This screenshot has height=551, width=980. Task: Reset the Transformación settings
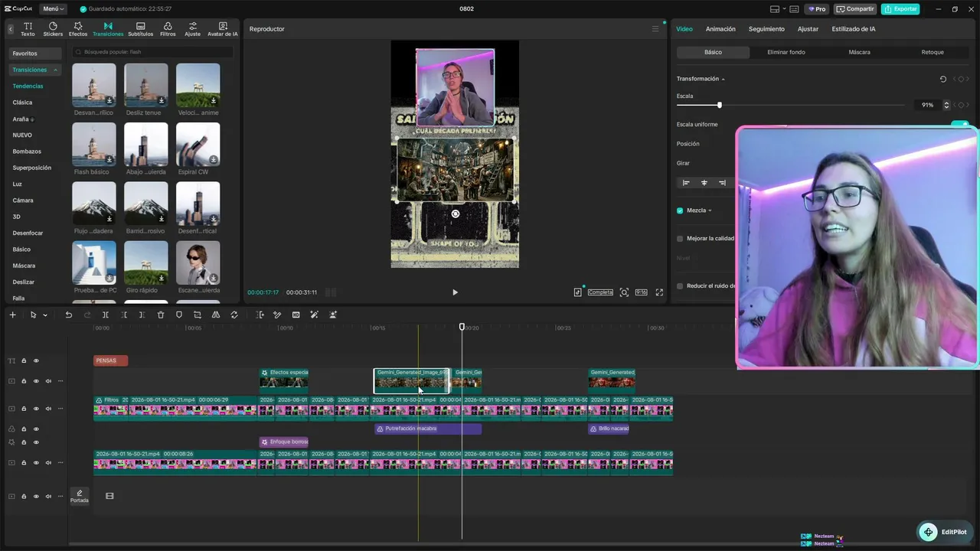pos(943,79)
